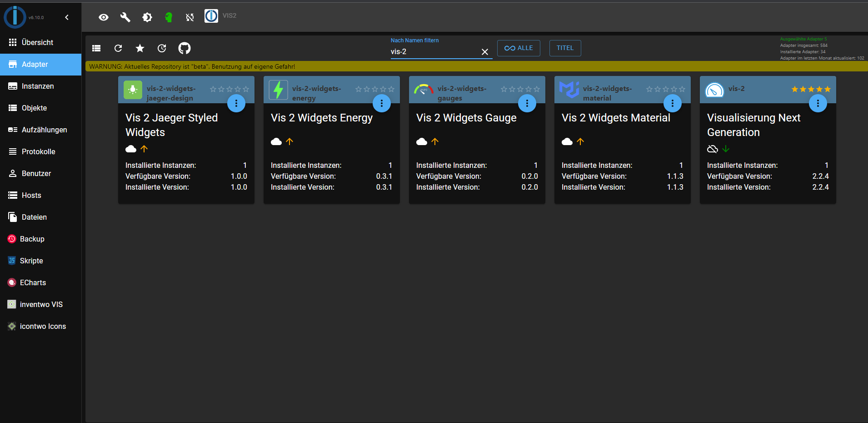Show Protokolle logs
The height and width of the screenshot is (423, 868).
[x=40, y=151]
